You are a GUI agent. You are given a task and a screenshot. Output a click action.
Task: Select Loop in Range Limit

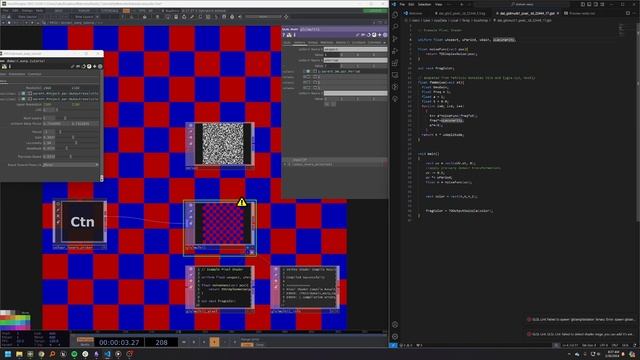(247, 345)
